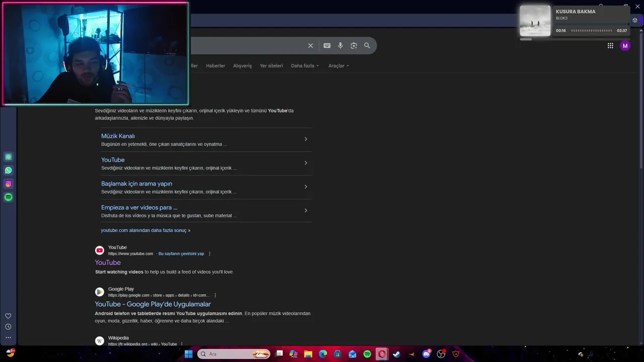Open Discord from the taskbar

pyautogui.click(x=427, y=354)
